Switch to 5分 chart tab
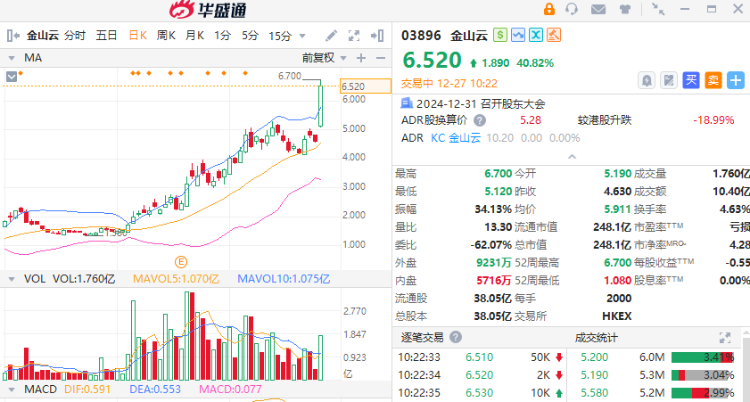Image resolution: width=750 pixels, height=402 pixels. pos(250,35)
